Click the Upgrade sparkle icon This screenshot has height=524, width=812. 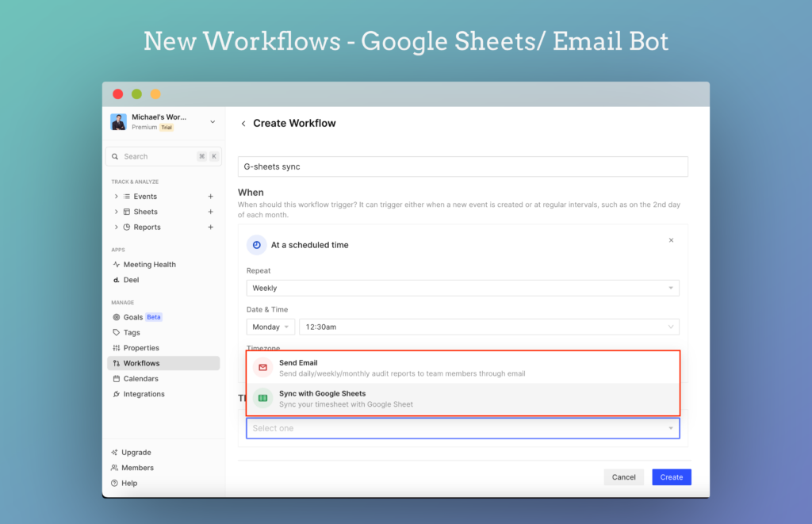114,452
